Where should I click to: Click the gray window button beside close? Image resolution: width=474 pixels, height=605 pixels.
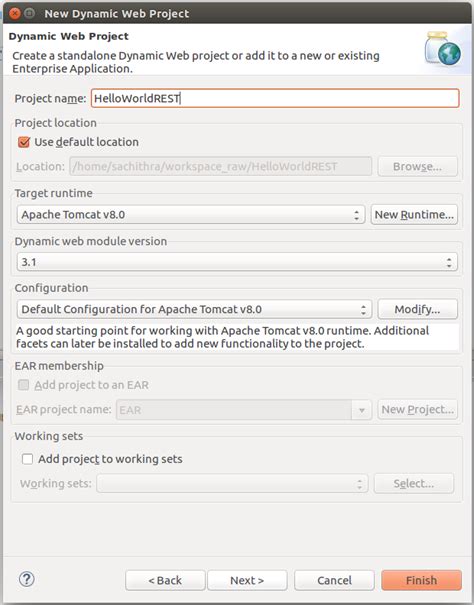pos(29,14)
